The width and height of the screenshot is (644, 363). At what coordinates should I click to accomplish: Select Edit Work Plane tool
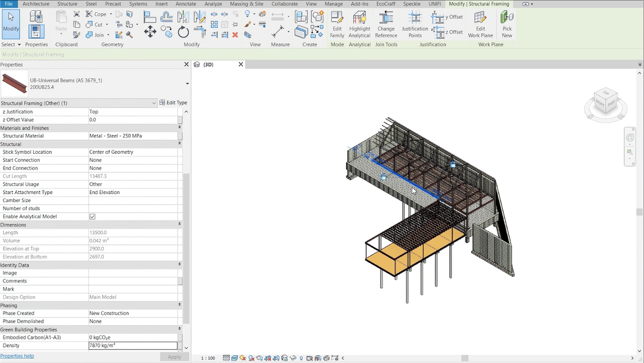[480, 24]
